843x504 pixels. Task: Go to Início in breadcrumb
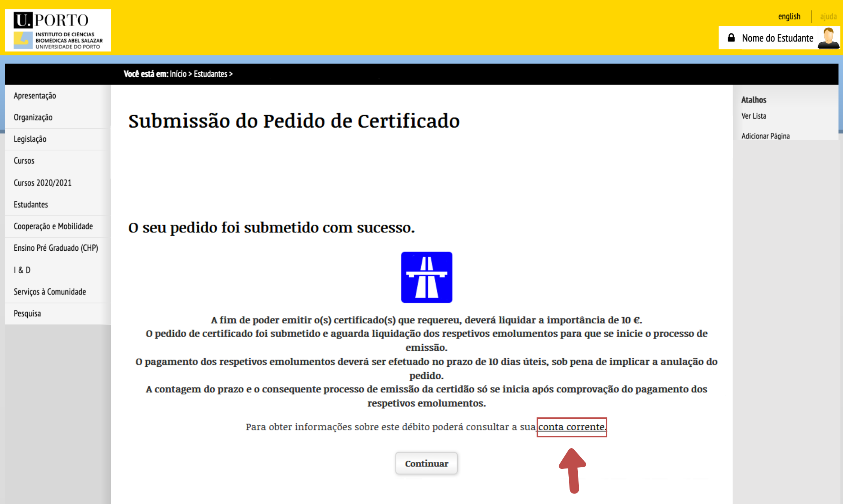coord(178,74)
